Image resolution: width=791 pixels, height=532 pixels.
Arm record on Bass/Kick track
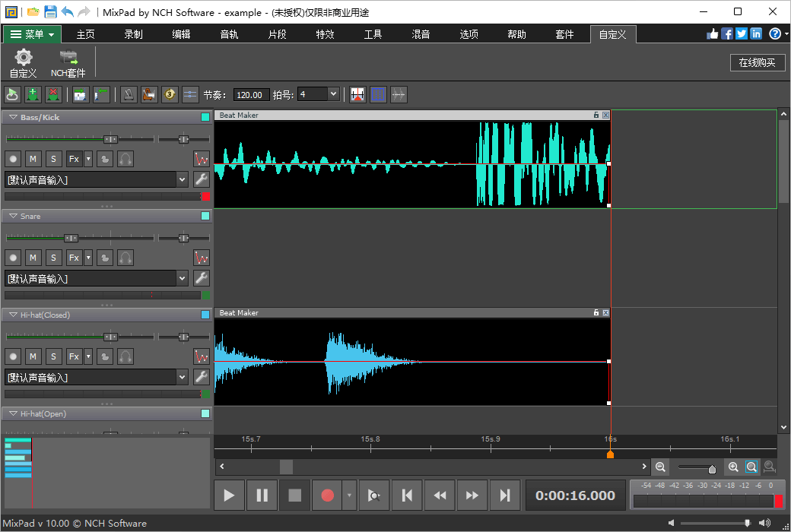point(13,159)
